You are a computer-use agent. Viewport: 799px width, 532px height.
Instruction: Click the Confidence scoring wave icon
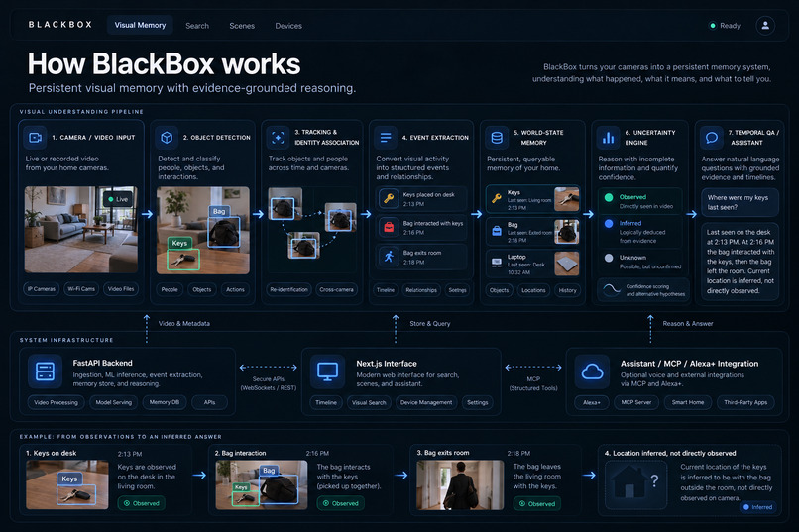612,289
